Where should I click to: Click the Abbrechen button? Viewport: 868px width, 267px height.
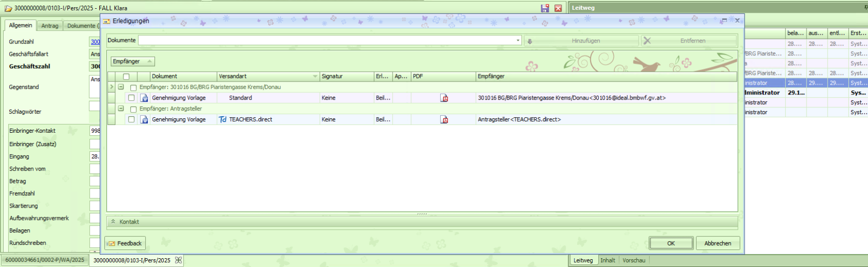pyautogui.click(x=717, y=243)
